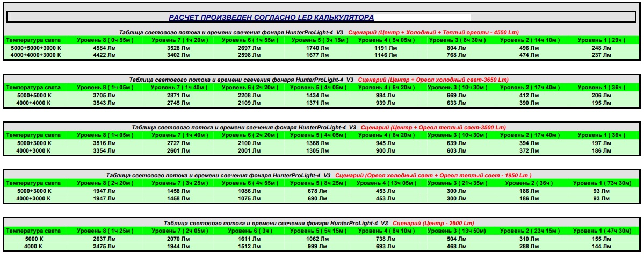The height and width of the screenshot is (259, 644).
Task: Click header 'Уровень 2 ( 14ч 10м )'
Action: (530, 40)
